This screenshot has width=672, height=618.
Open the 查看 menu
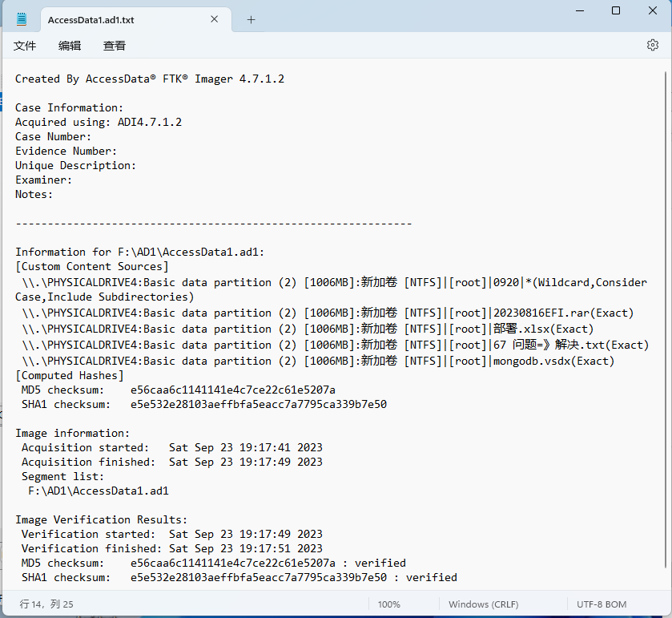(115, 46)
